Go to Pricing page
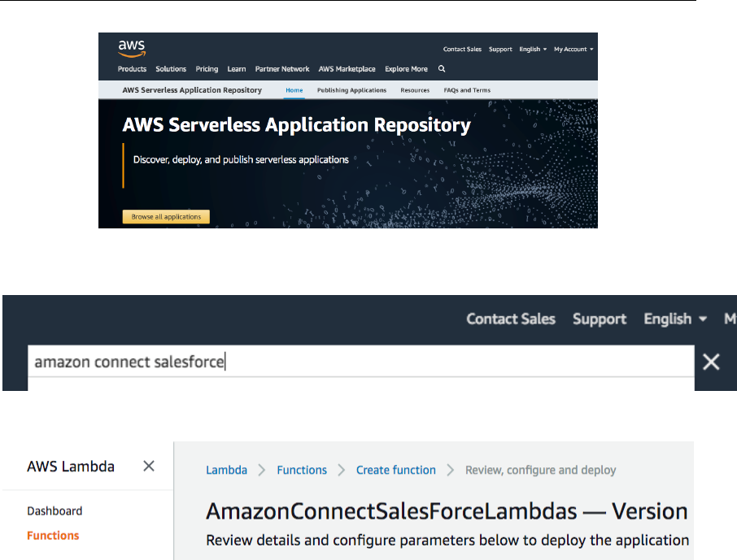Viewport: 737px width, 560px height. [207, 69]
